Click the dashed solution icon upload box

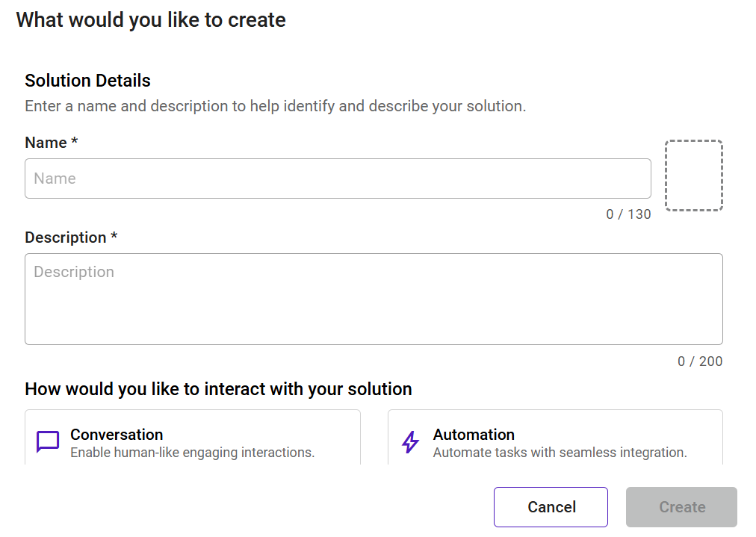(x=693, y=176)
